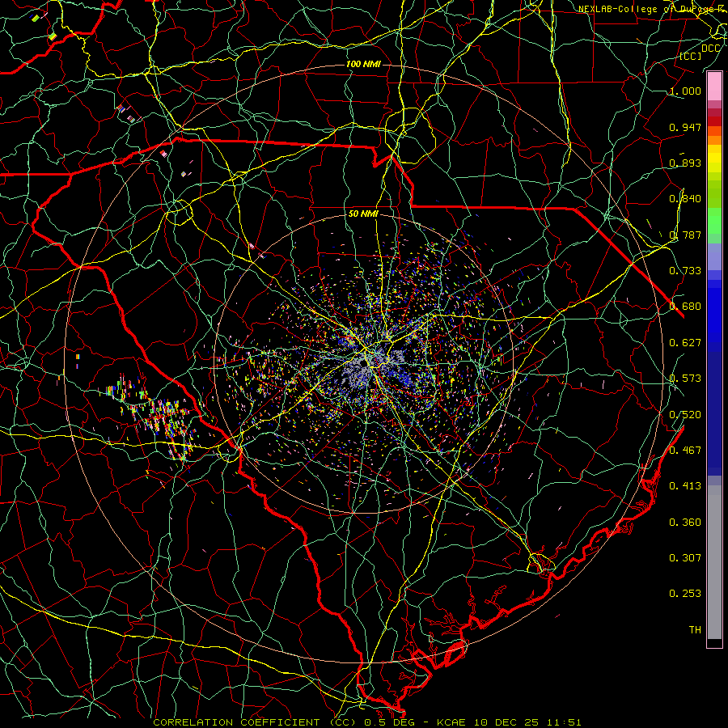Click the 0.360 scale value
This screenshot has width=728, height=728.
tap(685, 523)
